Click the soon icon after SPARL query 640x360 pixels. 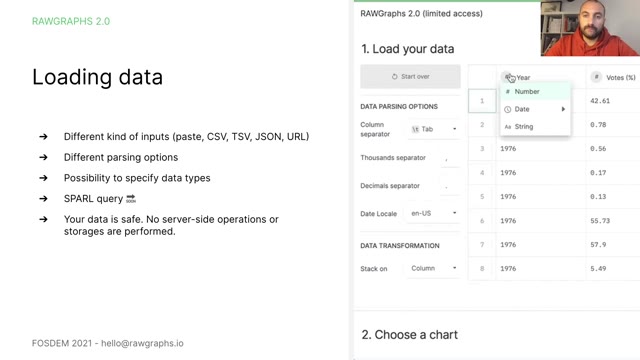[x=131, y=199]
